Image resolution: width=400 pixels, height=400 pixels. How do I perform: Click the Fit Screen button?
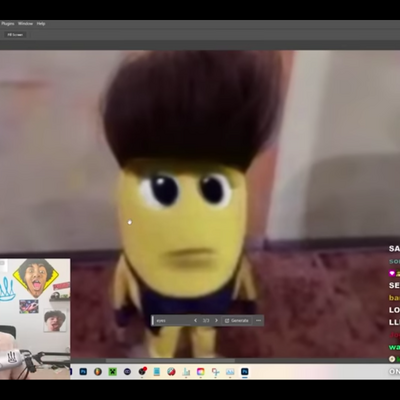15,35
